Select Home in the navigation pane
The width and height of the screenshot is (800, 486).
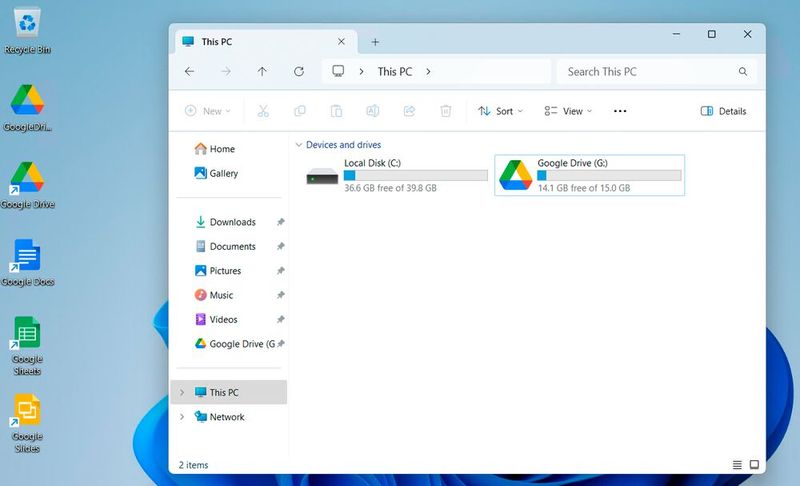(x=215, y=148)
